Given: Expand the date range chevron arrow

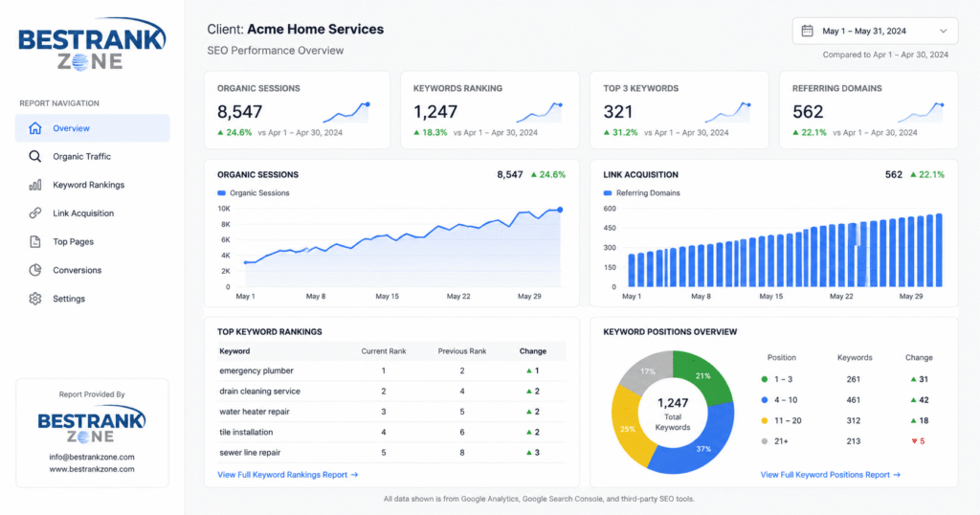Looking at the screenshot, I should 943,31.
